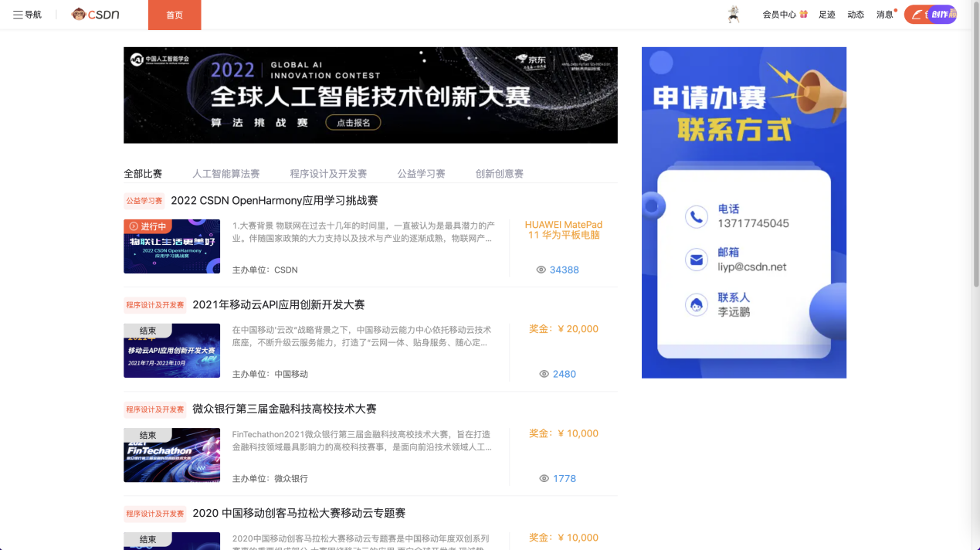Image resolution: width=980 pixels, height=550 pixels.
Task: Click the email liyp@csdn.net
Action: click(x=752, y=267)
